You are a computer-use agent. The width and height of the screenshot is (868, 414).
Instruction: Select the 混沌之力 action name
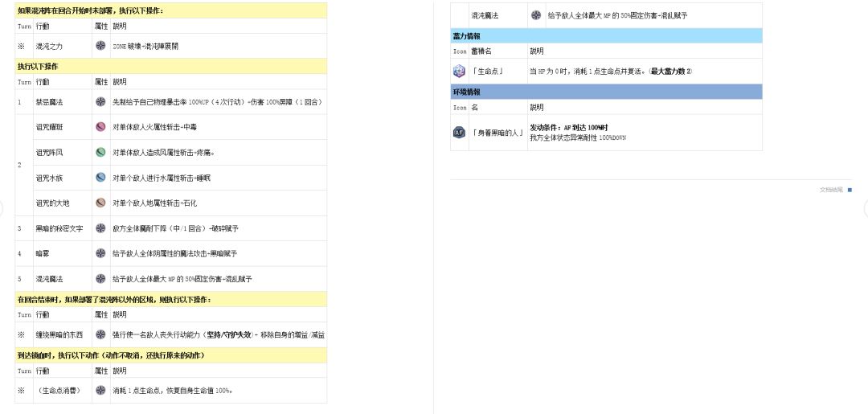coord(49,47)
